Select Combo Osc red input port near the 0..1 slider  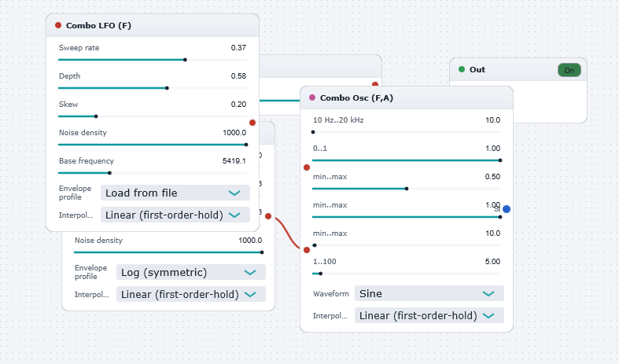click(x=307, y=167)
